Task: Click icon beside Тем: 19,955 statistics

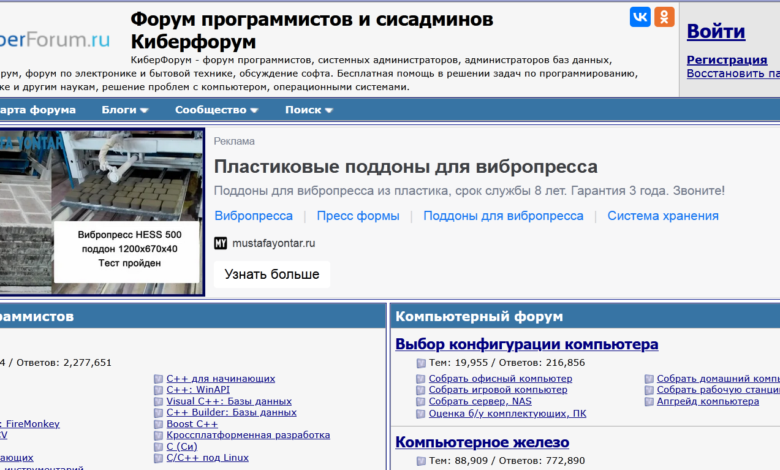Action: 421,363
